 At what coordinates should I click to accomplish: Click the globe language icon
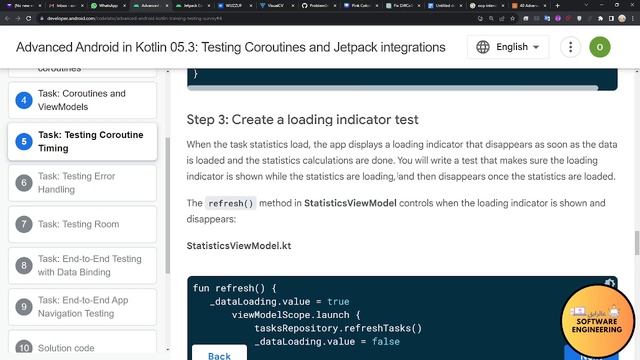click(483, 47)
